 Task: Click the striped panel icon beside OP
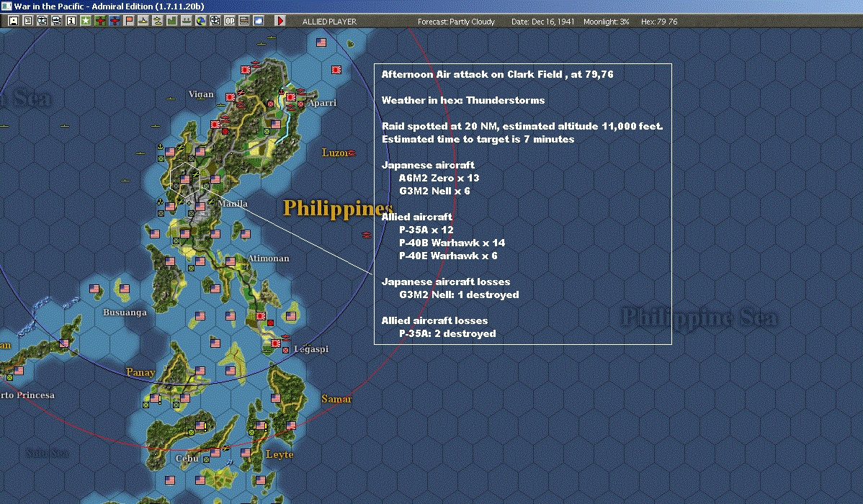(243, 21)
